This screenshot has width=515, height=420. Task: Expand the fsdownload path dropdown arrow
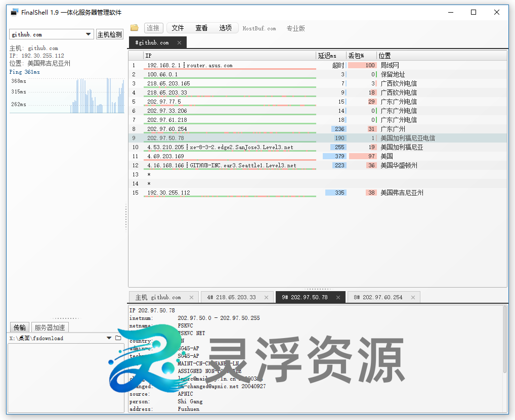(109, 338)
